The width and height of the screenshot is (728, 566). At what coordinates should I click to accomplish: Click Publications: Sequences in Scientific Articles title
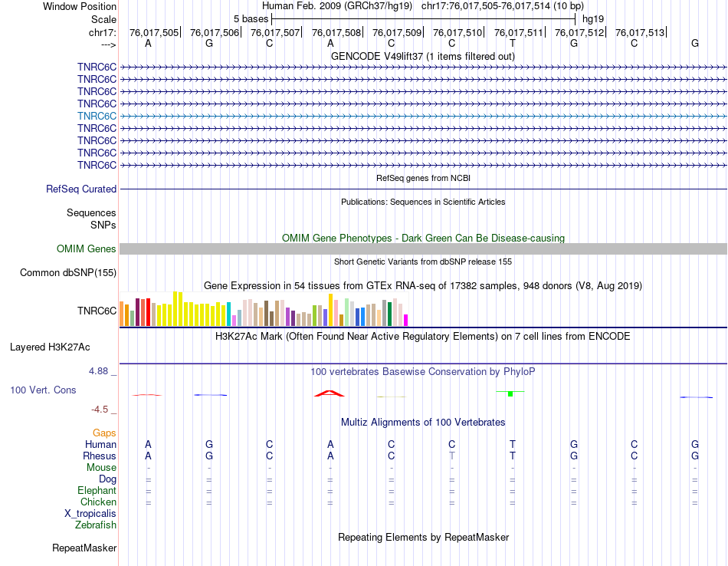423,202
